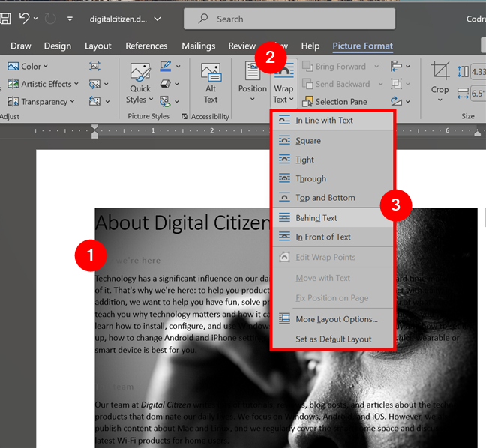Open Artistic Effects gallery
The width and height of the screenshot is (486, 448).
[43, 84]
